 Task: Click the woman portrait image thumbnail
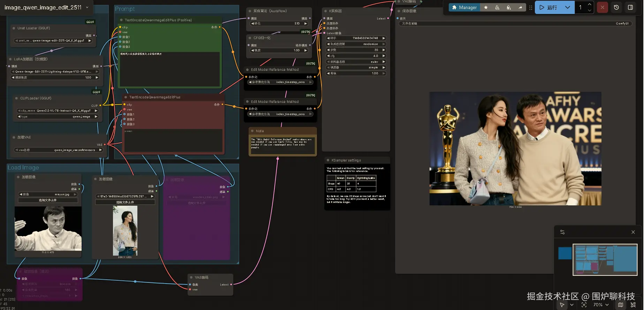click(x=125, y=230)
